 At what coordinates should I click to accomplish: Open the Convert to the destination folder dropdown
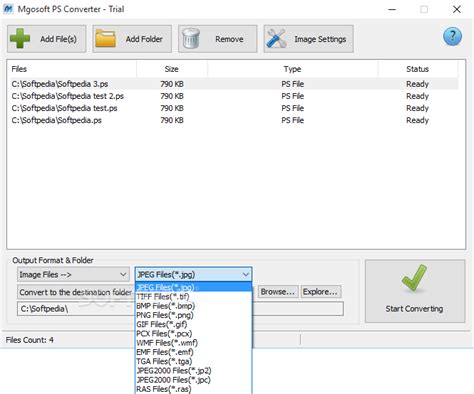tap(76, 292)
